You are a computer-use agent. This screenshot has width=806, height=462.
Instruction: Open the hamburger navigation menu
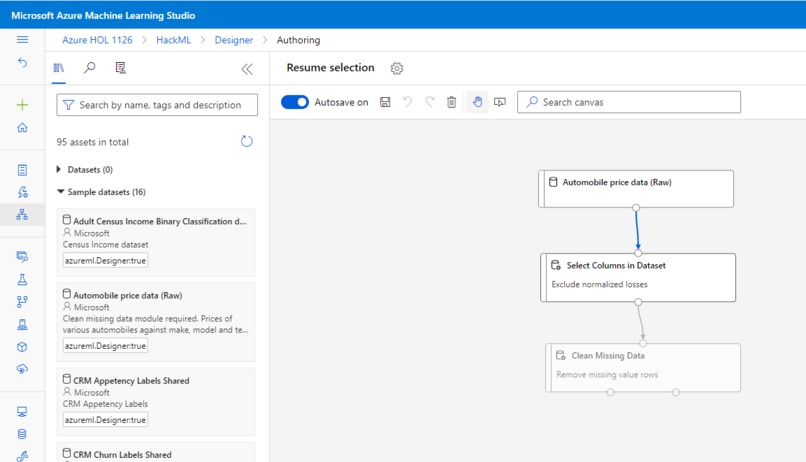[22, 40]
